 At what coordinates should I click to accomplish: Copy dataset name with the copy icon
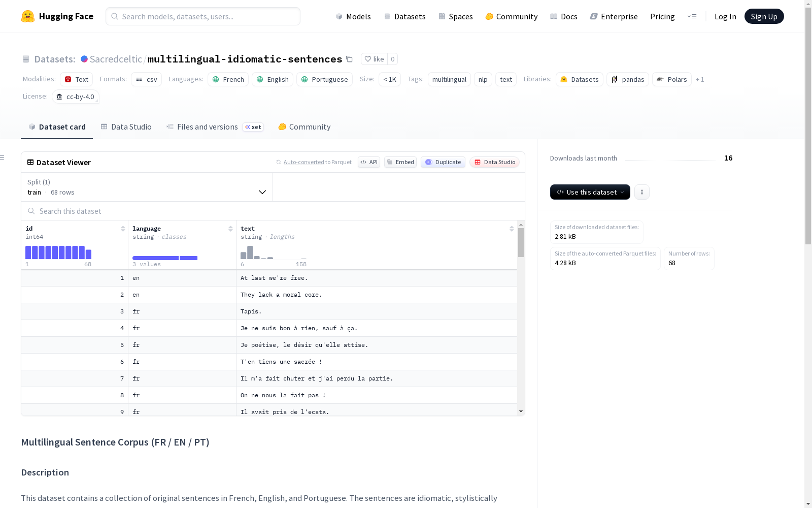[349, 59]
